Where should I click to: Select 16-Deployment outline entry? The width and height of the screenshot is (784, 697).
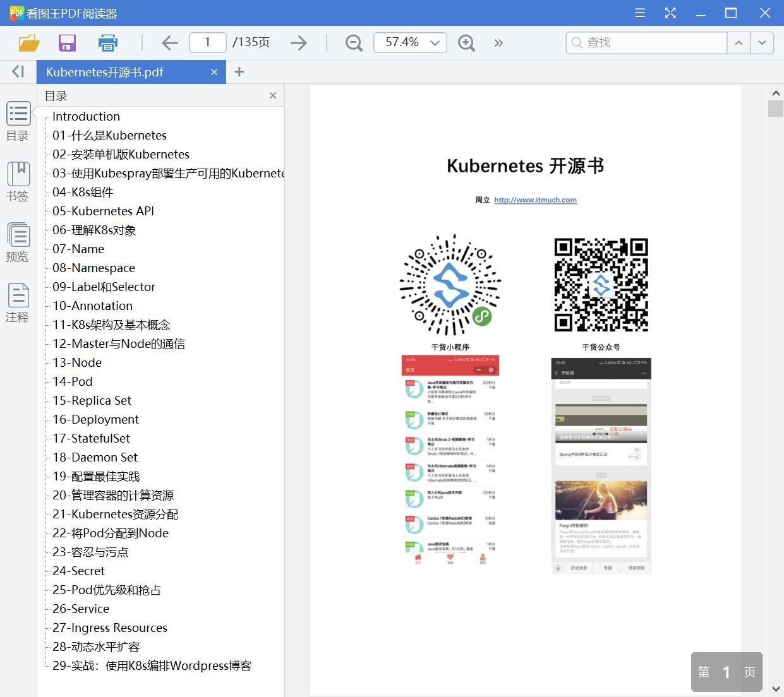point(95,419)
